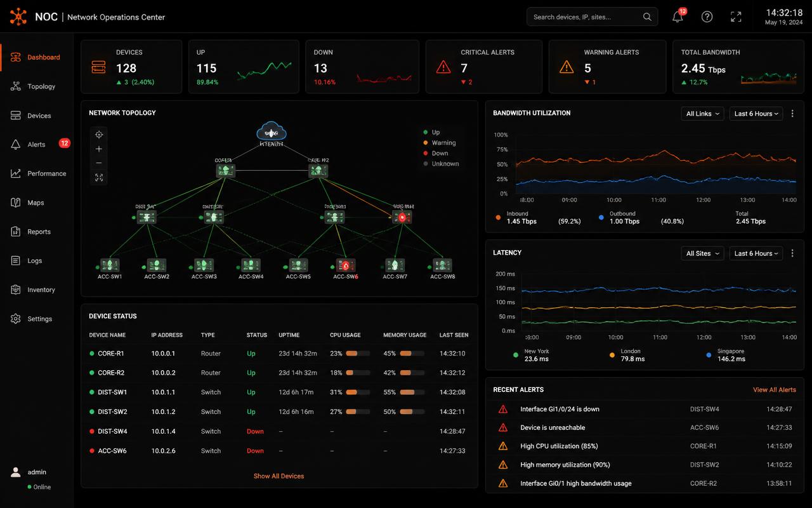Open the DIST-SW4 device row name

(x=112, y=431)
